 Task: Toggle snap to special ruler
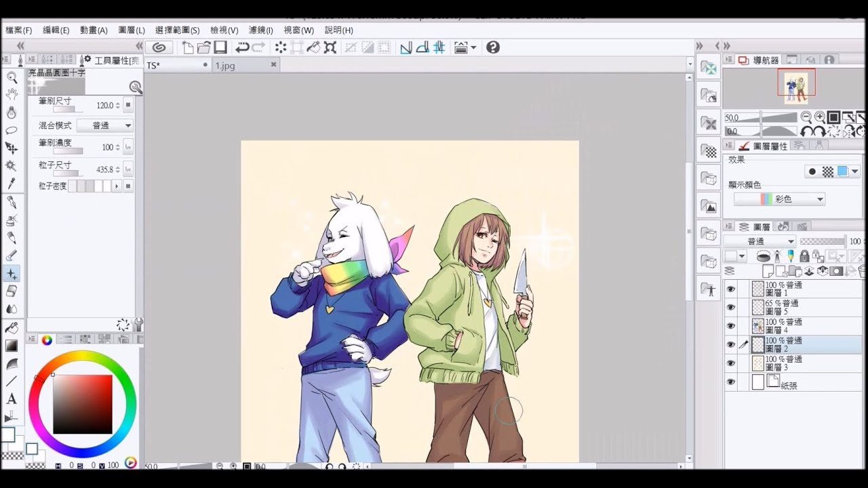pyautogui.click(x=422, y=47)
